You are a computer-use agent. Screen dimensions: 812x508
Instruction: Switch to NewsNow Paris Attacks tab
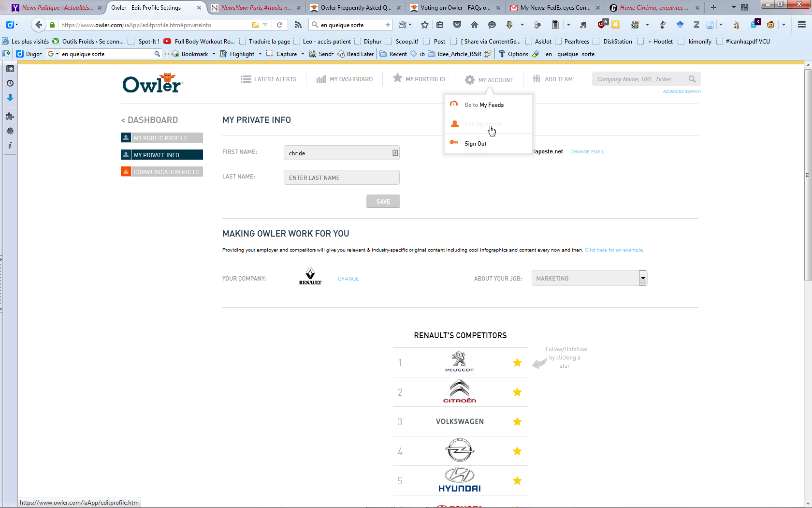[256, 8]
